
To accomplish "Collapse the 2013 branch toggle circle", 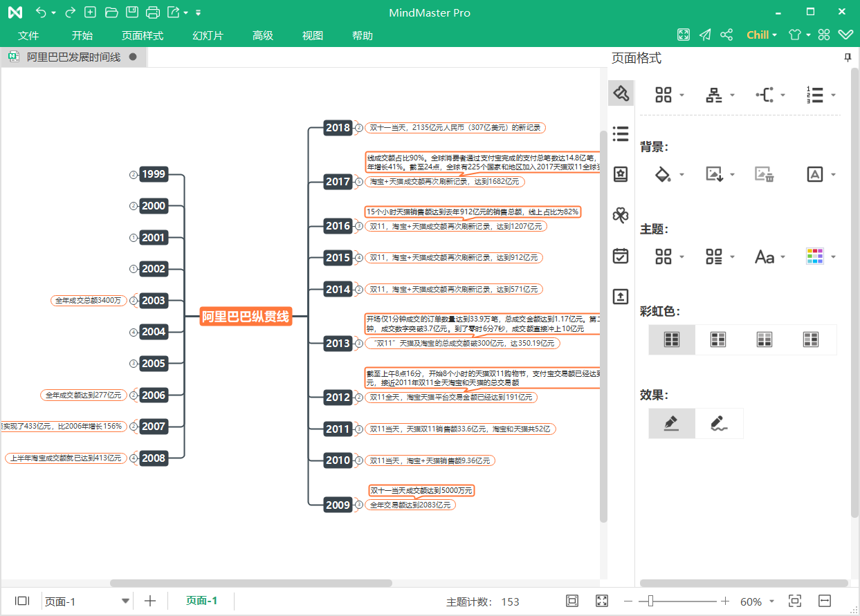I will (x=359, y=344).
